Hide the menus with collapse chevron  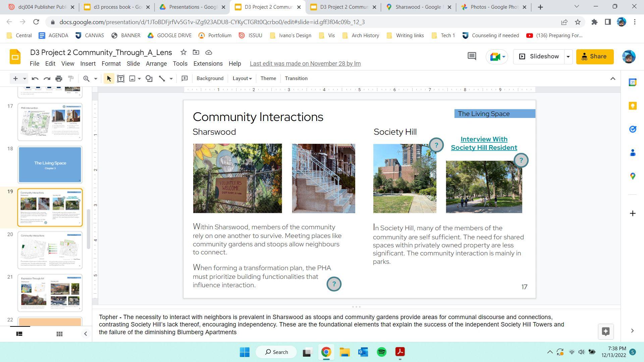point(612,78)
